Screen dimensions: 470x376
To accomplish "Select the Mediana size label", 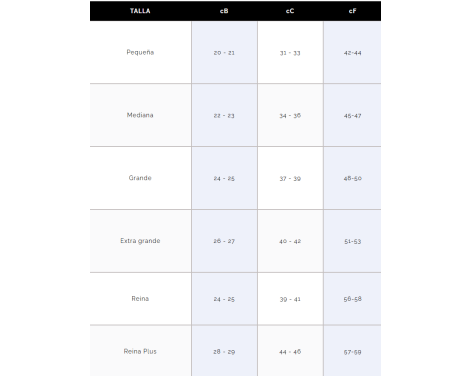I will (140, 115).
